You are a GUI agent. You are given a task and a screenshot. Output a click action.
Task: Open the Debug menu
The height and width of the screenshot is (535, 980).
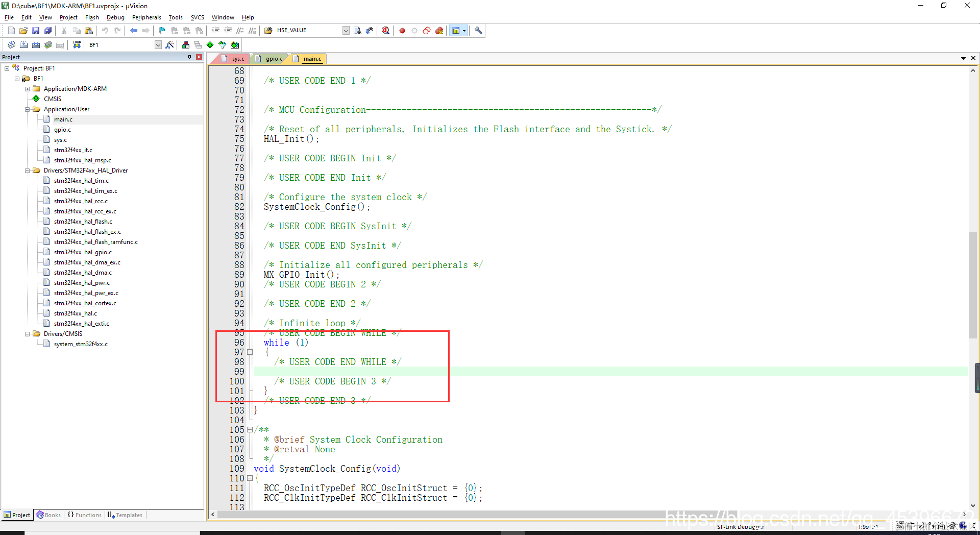coord(115,17)
